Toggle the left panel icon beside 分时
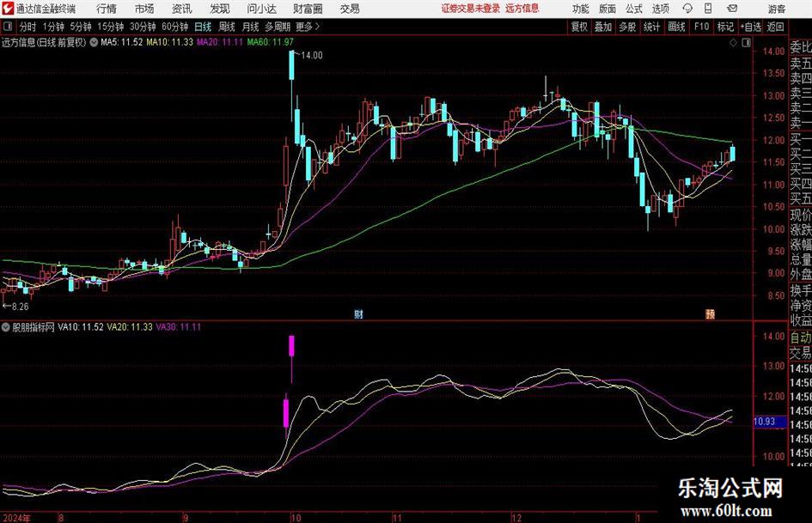This screenshot has width=812, height=523. pyautogui.click(x=8, y=27)
